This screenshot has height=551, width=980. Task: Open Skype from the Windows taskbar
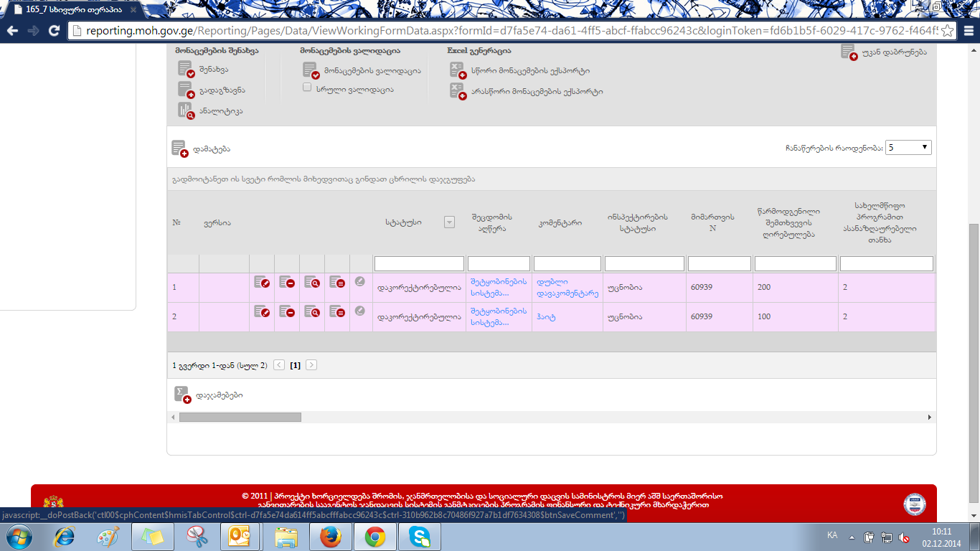tap(420, 537)
